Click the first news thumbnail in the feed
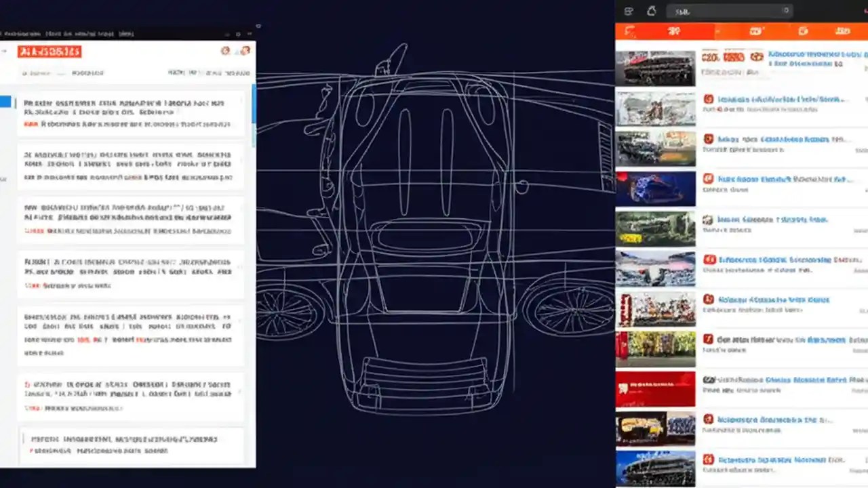The image size is (868, 488). [655, 65]
